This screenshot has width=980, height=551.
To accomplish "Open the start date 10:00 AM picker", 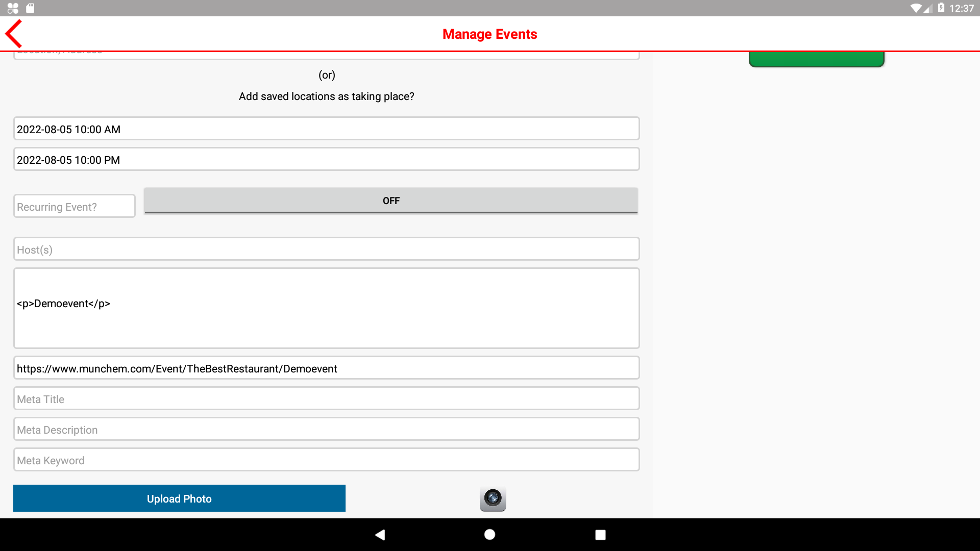I will 326,129.
